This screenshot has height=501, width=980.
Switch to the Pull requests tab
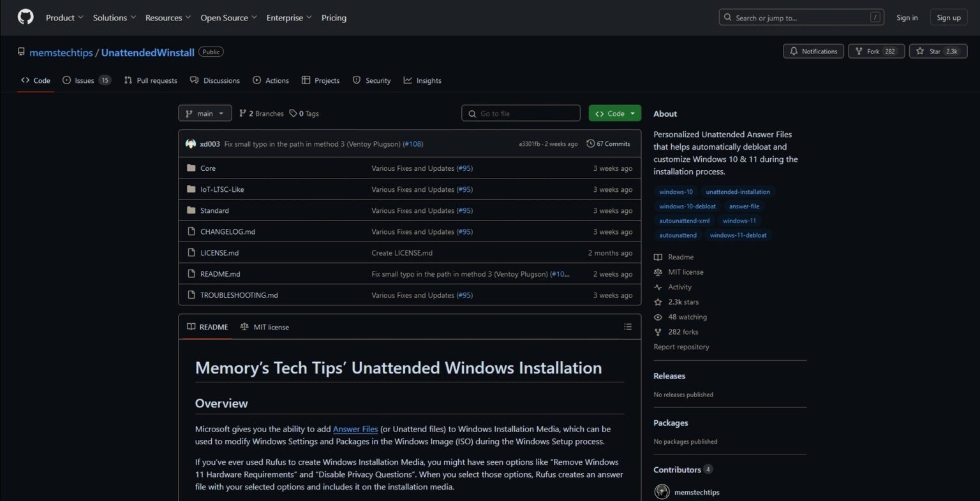[156, 80]
